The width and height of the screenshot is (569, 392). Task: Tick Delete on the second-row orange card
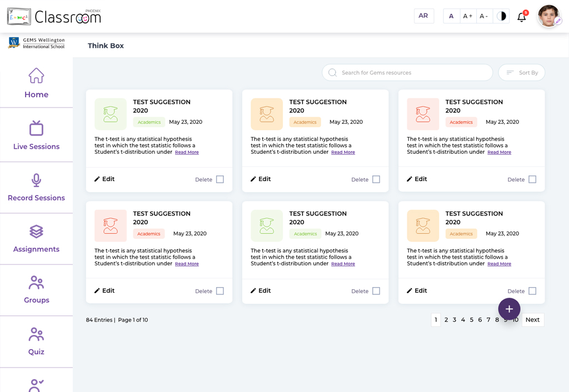pyautogui.click(x=532, y=291)
